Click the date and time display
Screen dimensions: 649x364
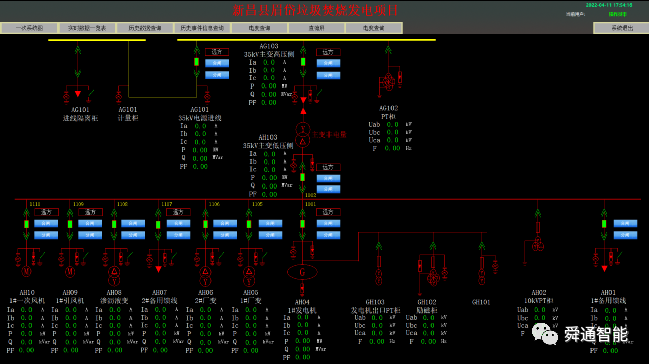click(609, 5)
